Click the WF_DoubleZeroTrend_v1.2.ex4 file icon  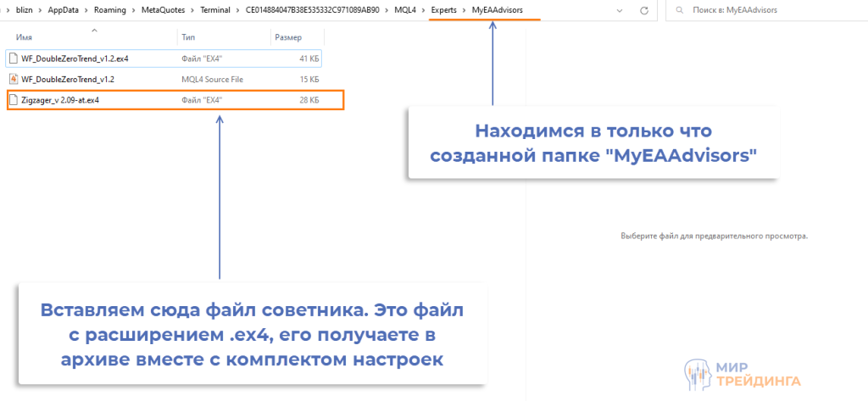pyautogui.click(x=13, y=58)
